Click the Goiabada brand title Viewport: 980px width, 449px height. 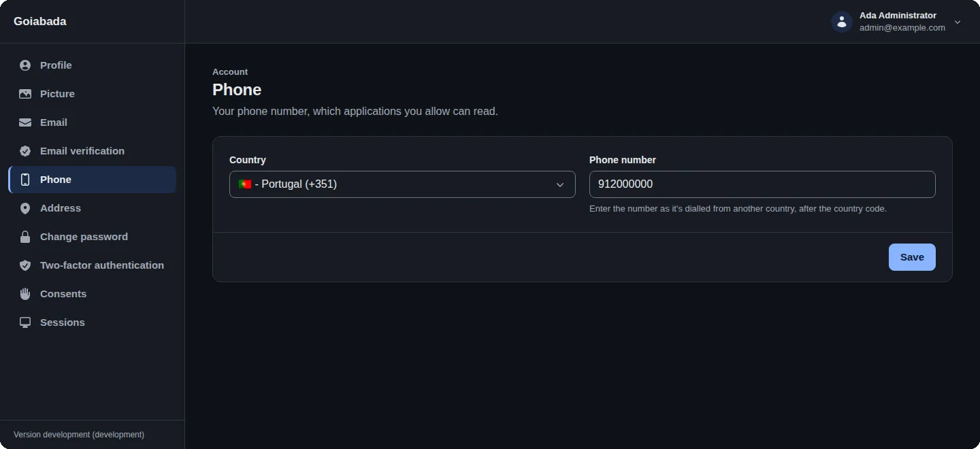(x=40, y=22)
